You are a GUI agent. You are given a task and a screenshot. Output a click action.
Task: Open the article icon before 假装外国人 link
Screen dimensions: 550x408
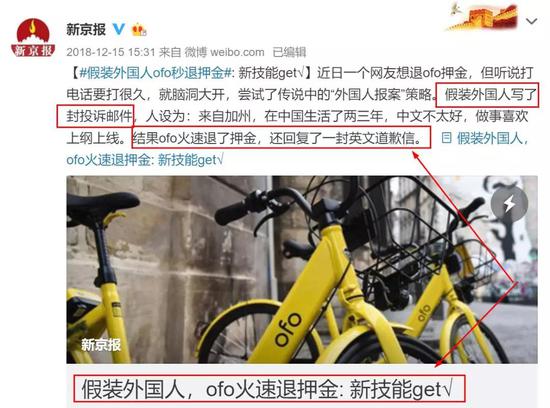(x=446, y=138)
